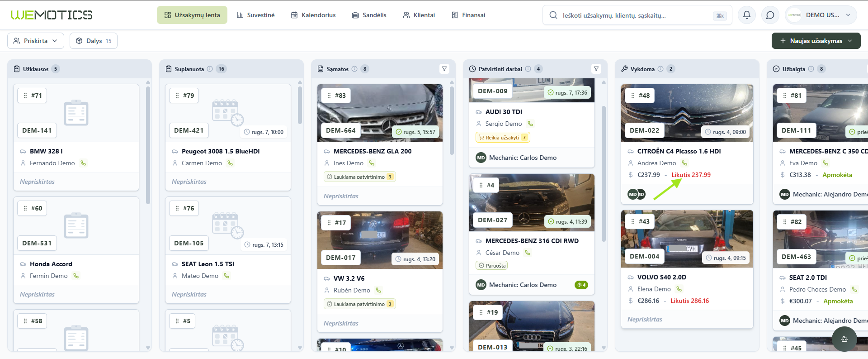
Task: Call Fernando Demo via phone icon
Action: coord(83,163)
